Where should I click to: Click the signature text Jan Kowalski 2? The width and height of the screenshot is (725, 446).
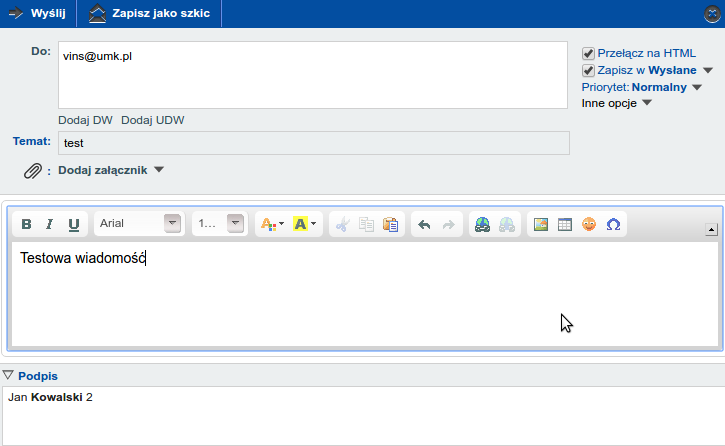pyautogui.click(x=50, y=397)
